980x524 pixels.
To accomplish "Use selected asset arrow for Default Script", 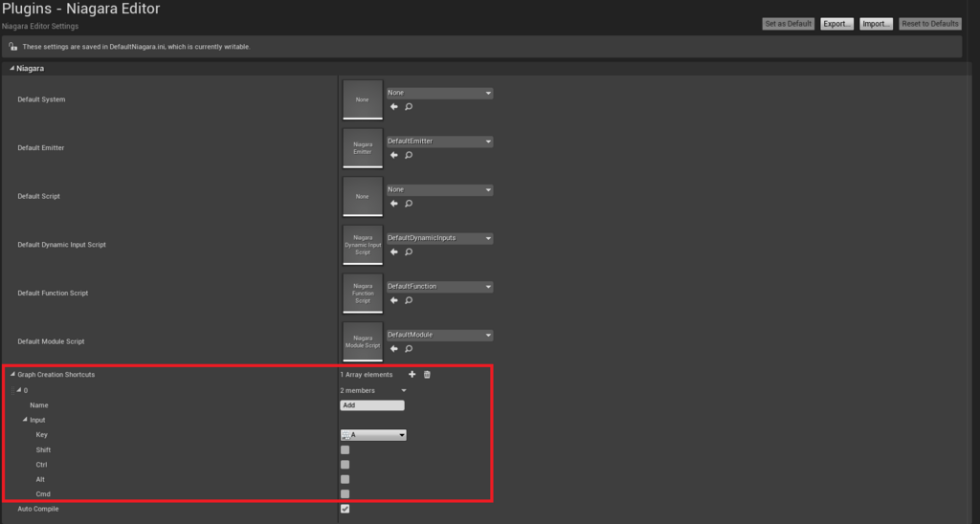I will [393, 204].
